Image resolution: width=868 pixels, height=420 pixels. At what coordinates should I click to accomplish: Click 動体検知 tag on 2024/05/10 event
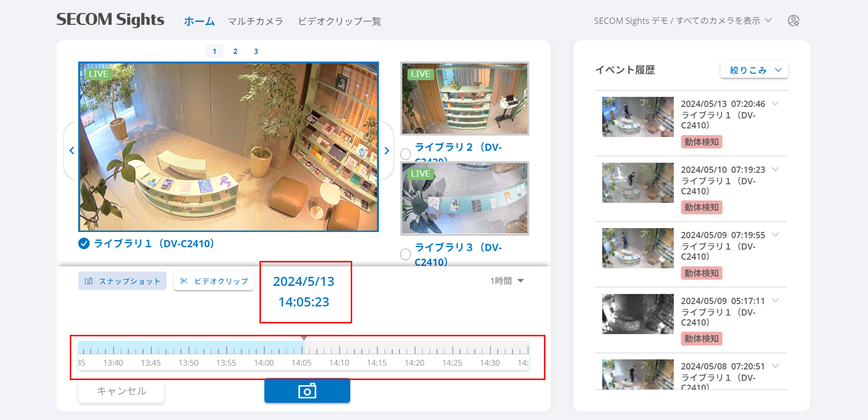click(702, 207)
